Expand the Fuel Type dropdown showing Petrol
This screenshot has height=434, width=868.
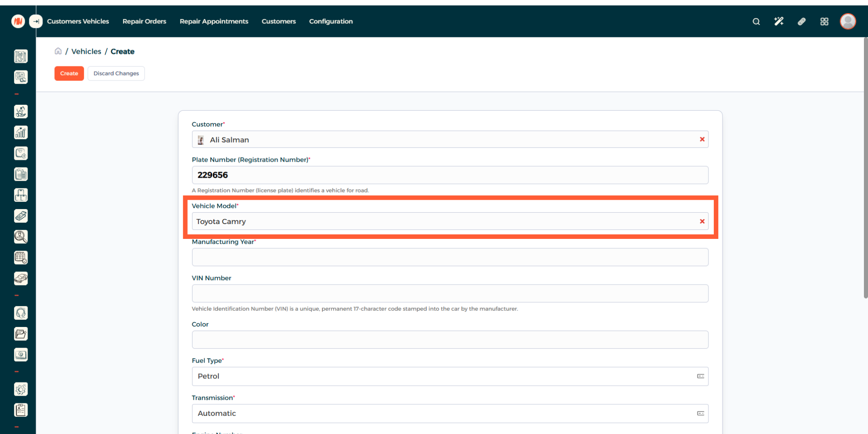coord(450,376)
